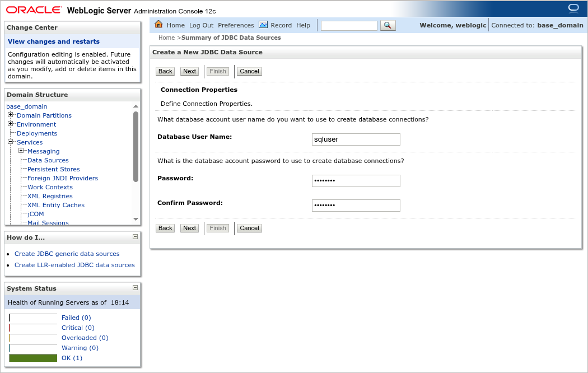The height and width of the screenshot is (373, 588).
Task: Click the Next button
Action: point(189,71)
